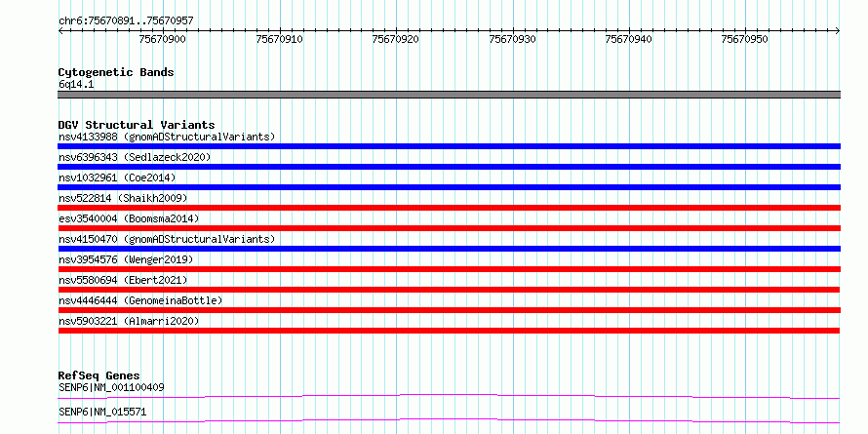Select the red bar for esv3540004

coord(449,228)
